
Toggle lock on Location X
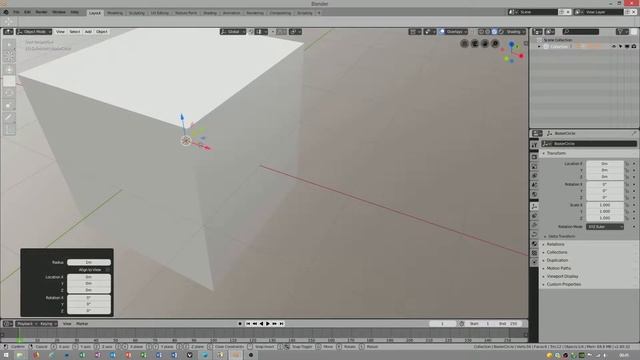pyautogui.click(x=627, y=164)
